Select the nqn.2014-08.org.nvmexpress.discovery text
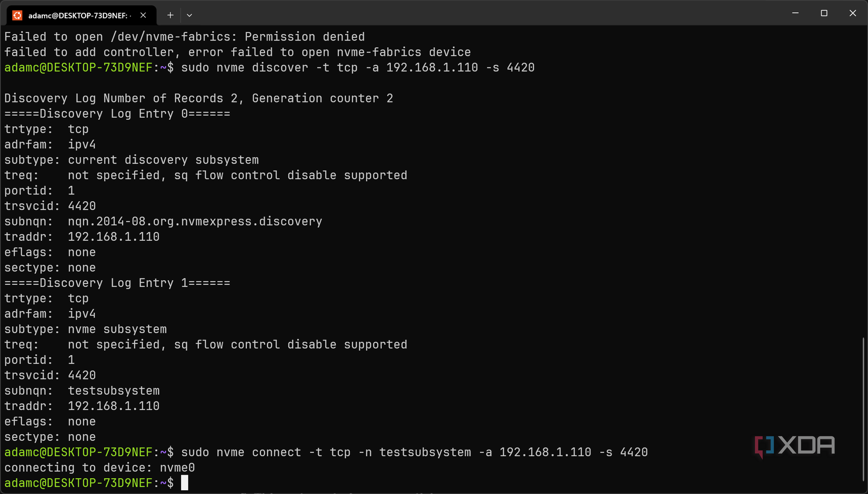Viewport: 868px width, 494px height. (x=195, y=221)
